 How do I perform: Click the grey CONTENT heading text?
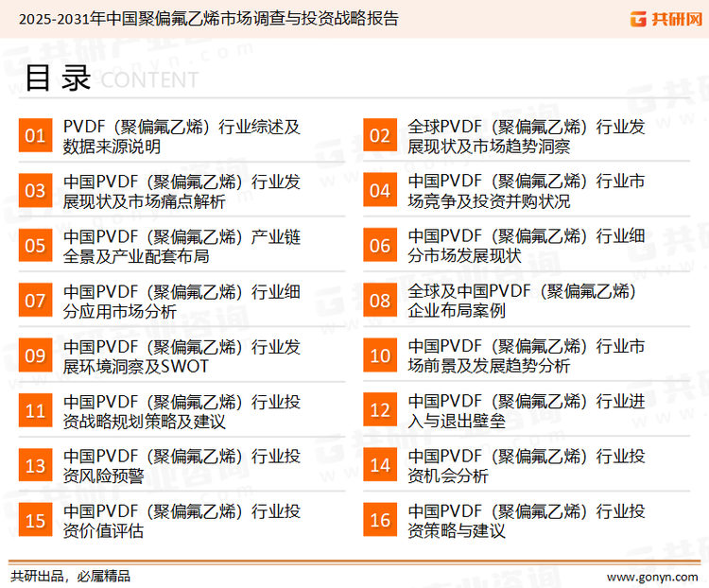(x=149, y=80)
